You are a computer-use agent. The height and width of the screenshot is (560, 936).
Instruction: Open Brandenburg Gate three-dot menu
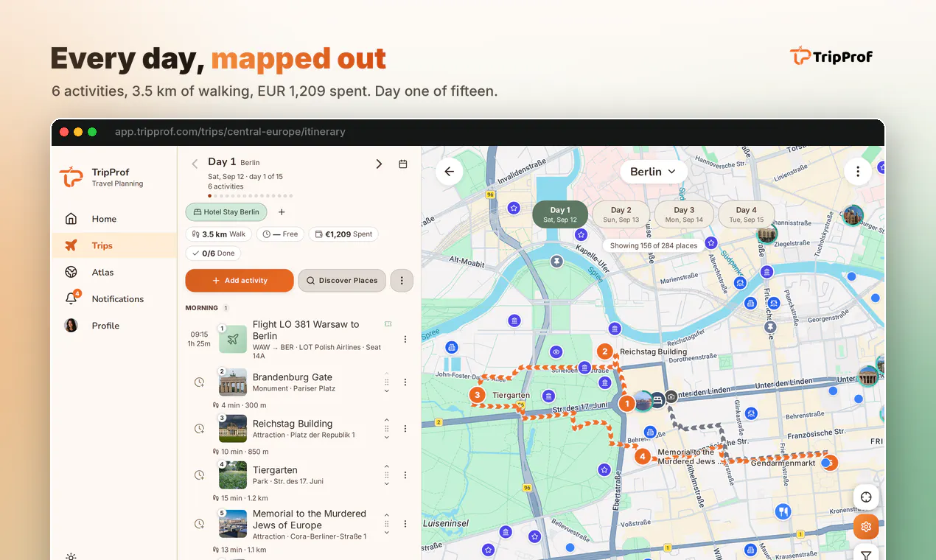(x=405, y=382)
